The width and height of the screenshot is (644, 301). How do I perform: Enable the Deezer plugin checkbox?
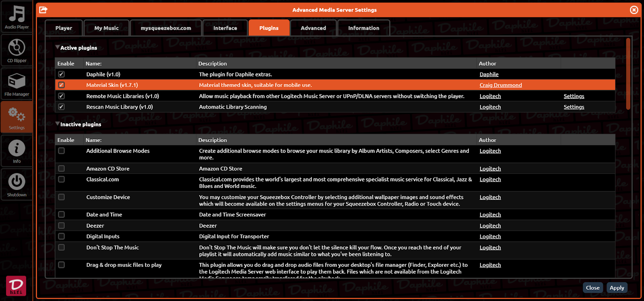(62, 225)
